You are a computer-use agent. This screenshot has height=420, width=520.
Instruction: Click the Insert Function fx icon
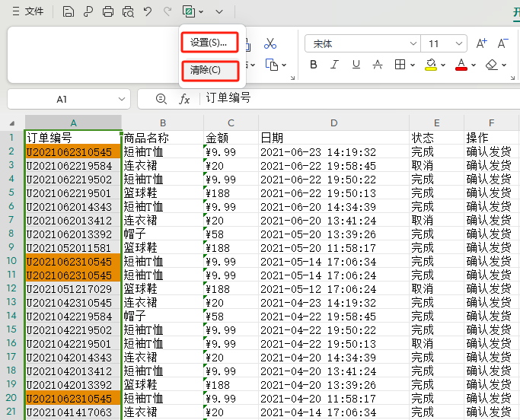[184, 99]
